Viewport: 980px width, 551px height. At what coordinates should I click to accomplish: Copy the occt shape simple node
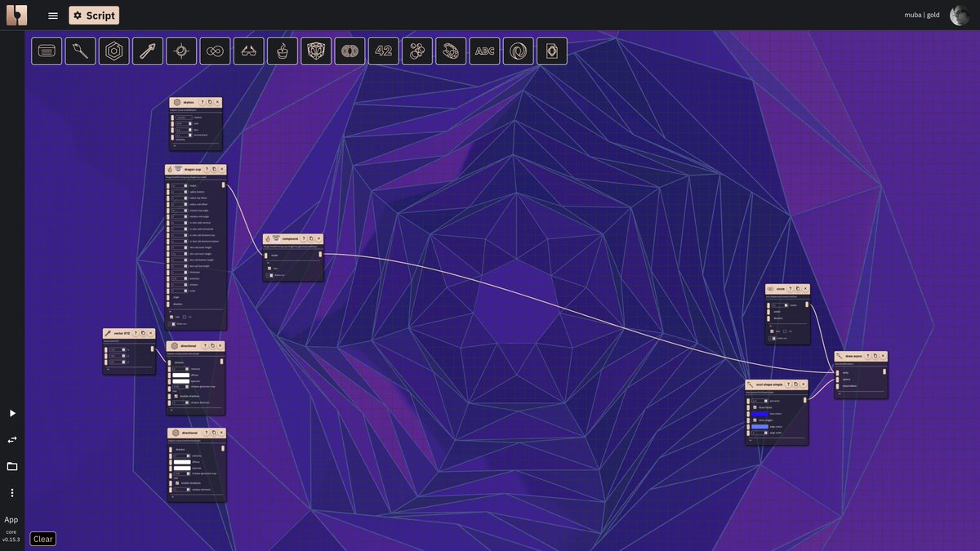point(795,384)
